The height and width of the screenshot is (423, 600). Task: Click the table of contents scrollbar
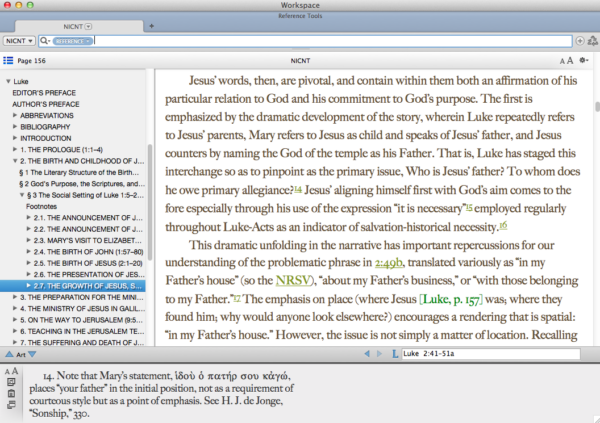(x=150, y=202)
